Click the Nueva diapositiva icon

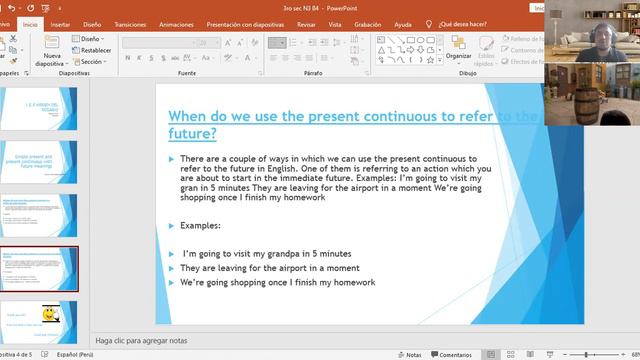[x=51, y=42]
